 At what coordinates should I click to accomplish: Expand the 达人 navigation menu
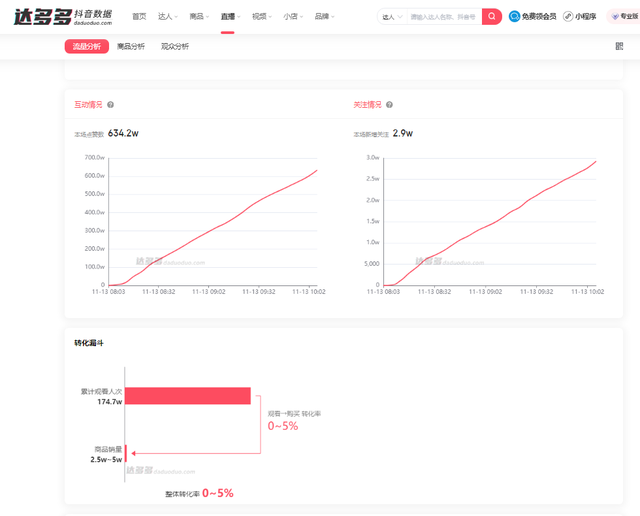tap(168, 16)
